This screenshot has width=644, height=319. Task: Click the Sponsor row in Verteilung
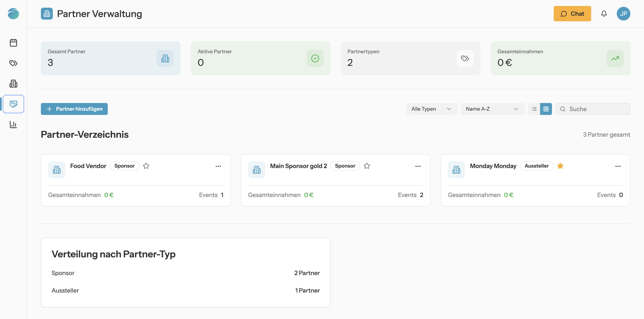tap(185, 273)
